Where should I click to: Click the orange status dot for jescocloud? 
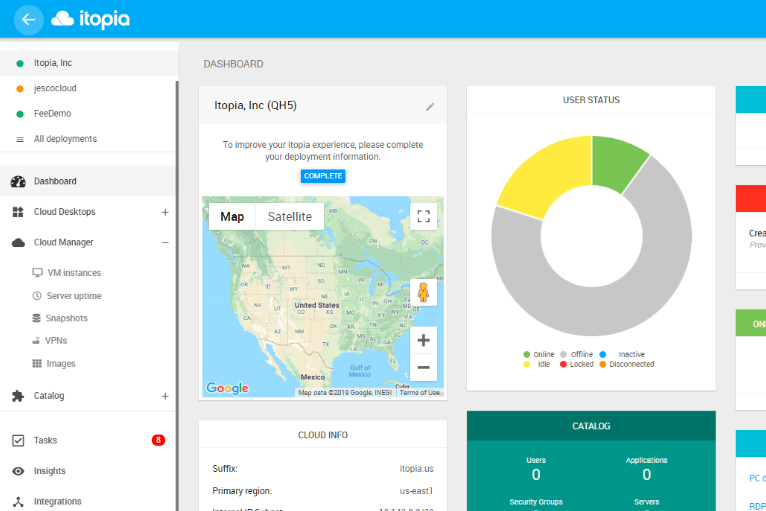tap(20, 89)
